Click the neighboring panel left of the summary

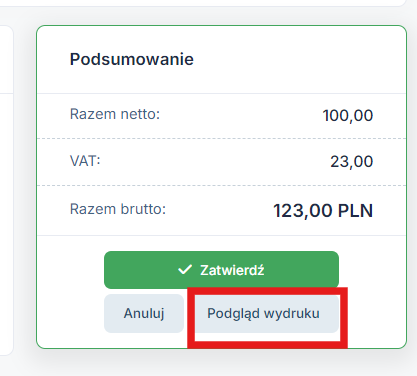[x=6, y=190]
